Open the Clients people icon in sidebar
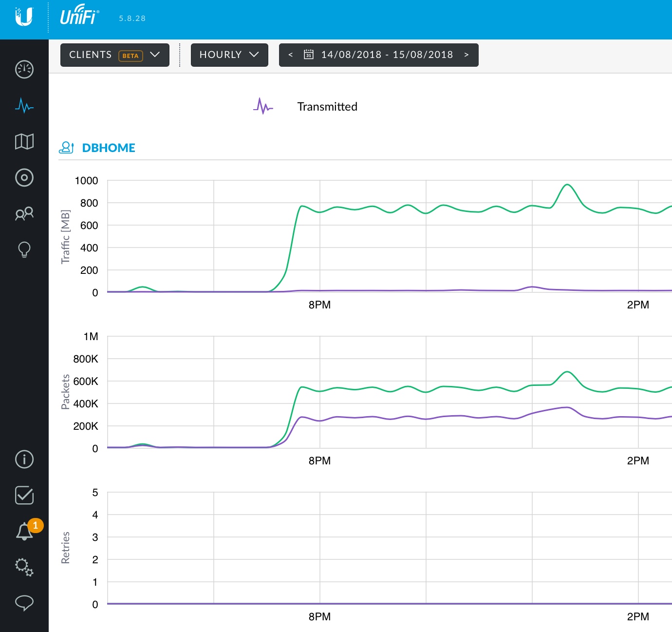This screenshot has height=632, width=672. (24, 213)
